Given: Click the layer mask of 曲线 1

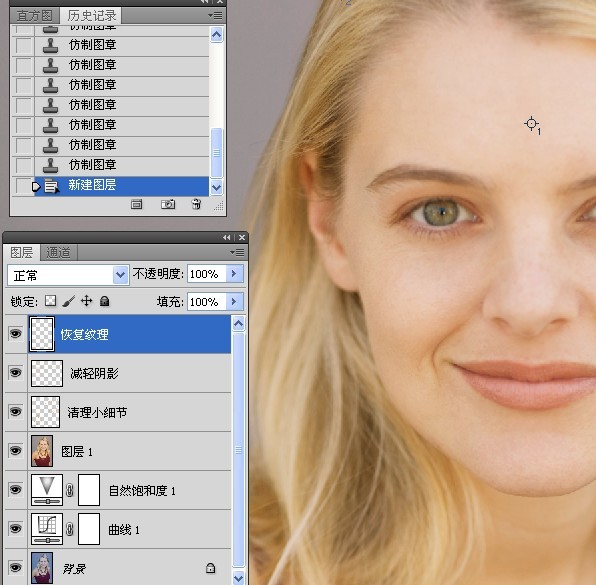Looking at the screenshot, I should point(89,529).
